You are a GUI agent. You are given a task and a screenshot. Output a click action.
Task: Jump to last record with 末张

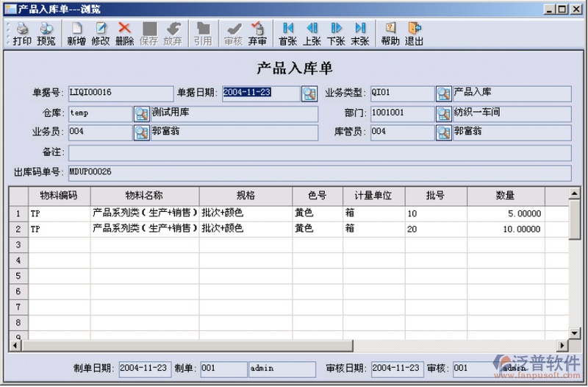(360, 34)
